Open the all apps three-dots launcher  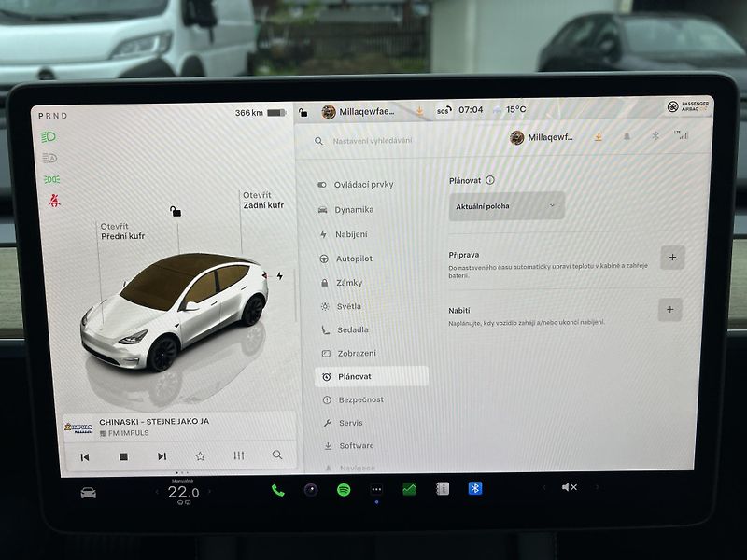click(376, 489)
